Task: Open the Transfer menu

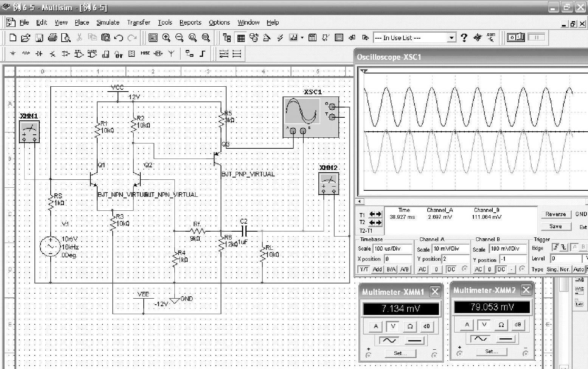Action: 138,22
